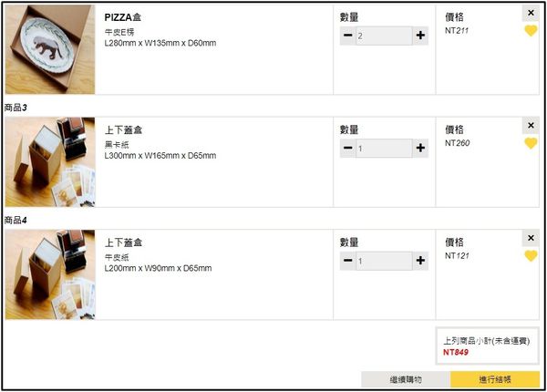Decrease quantity of 牛皮紙 上下蓋盒
This screenshot has height=392, width=547.
click(348, 261)
